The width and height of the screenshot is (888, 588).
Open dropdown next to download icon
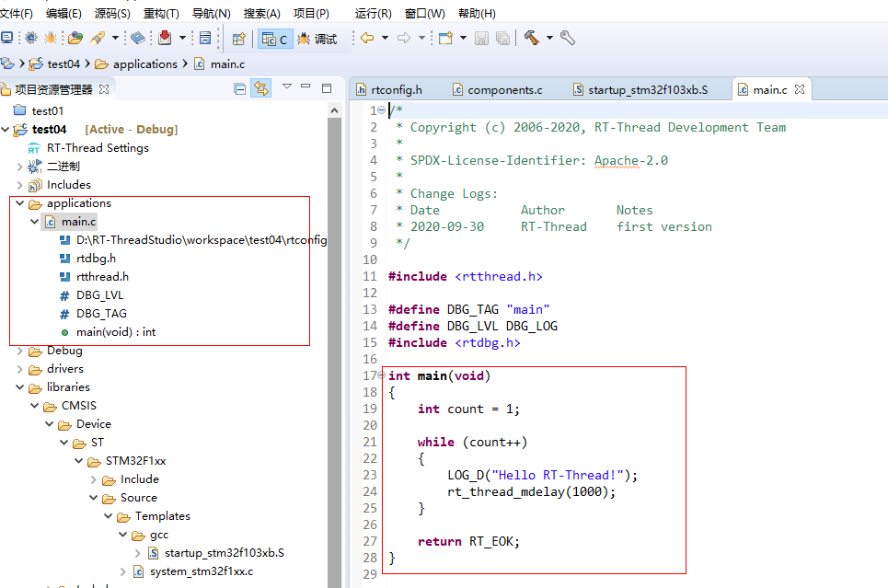coord(182,38)
